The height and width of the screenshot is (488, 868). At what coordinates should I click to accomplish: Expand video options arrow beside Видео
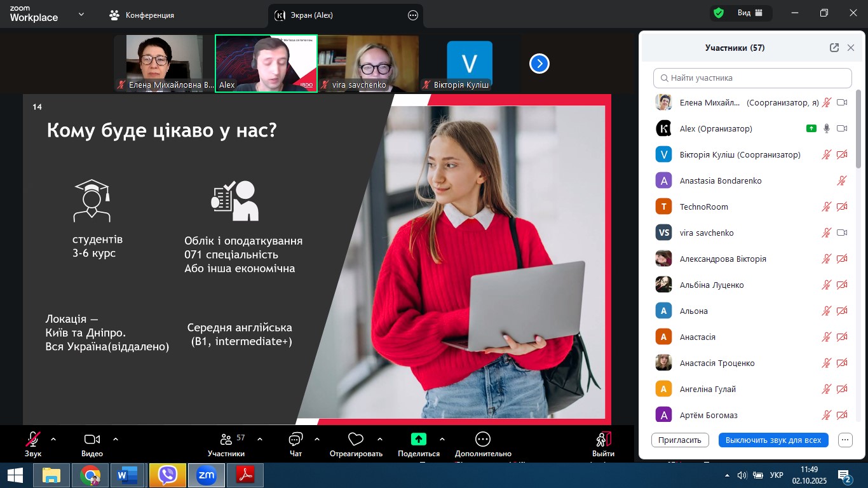coord(116,439)
